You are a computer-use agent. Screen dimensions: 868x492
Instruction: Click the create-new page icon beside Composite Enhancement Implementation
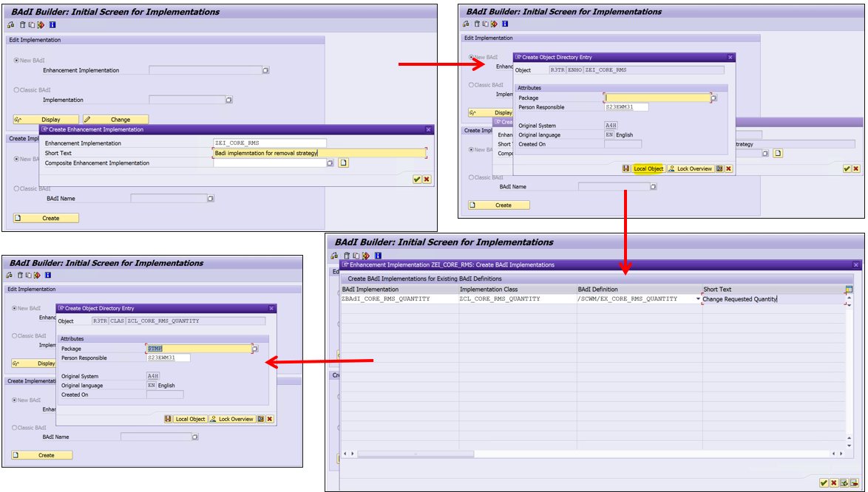coord(344,163)
